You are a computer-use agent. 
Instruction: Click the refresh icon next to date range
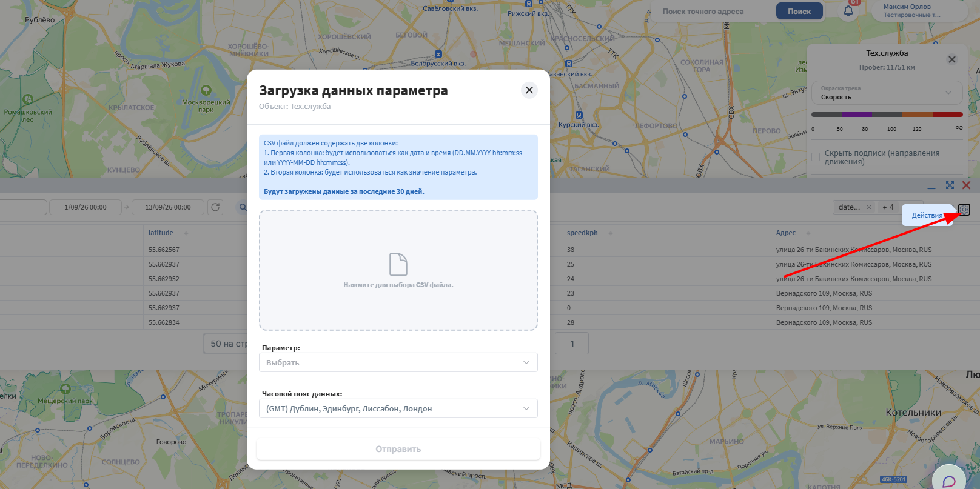tap(215, 207)
